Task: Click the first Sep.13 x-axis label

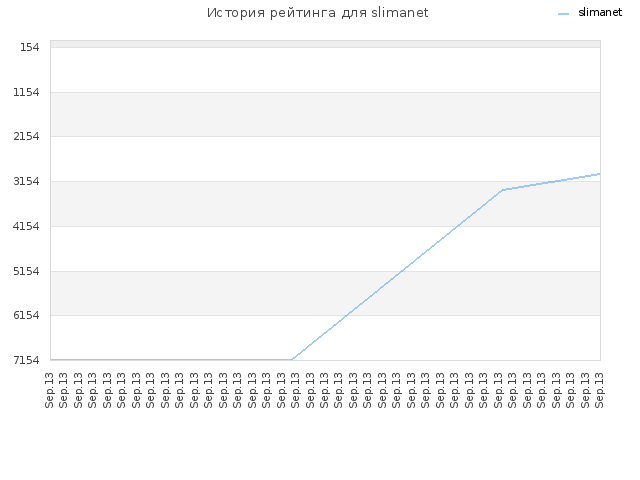Action: [49, 390]
